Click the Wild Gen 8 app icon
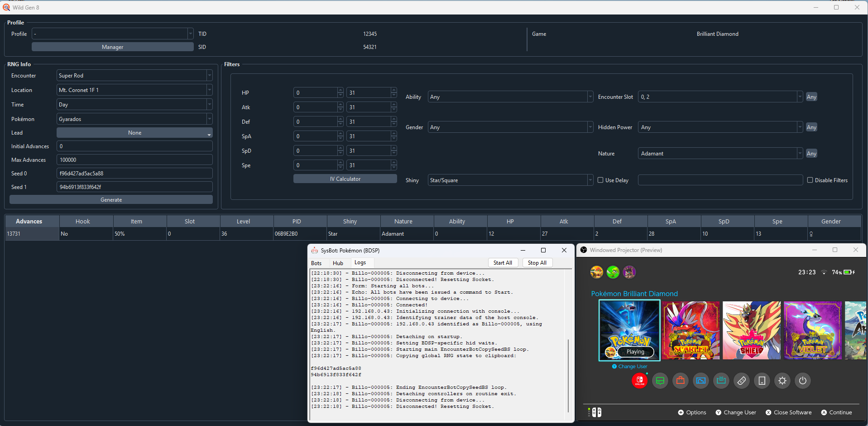Screen dimensions: 868x426 click(x=6, y=7)
